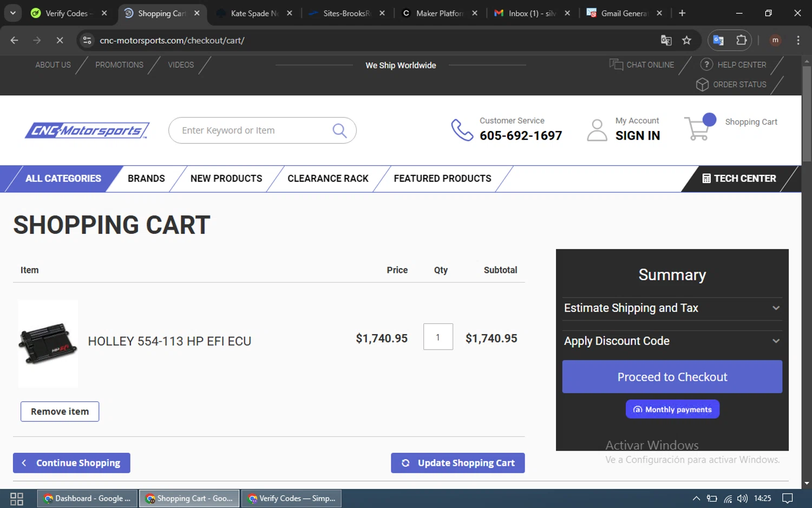Open CLEARANCE RACK section

click(328, 179)
